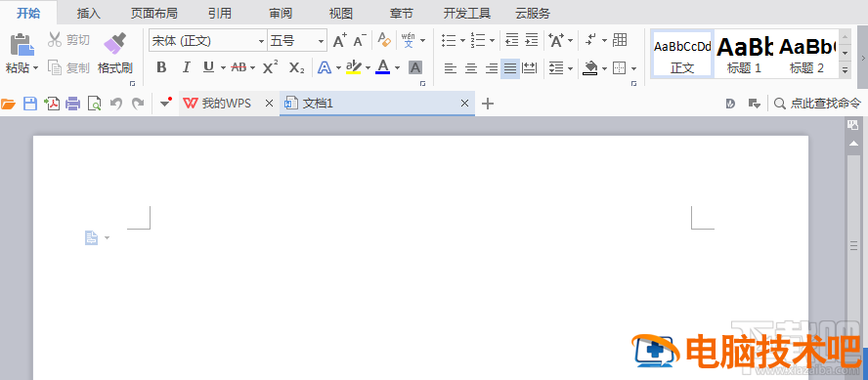Apply the 标题 1 style

[745, 54]
